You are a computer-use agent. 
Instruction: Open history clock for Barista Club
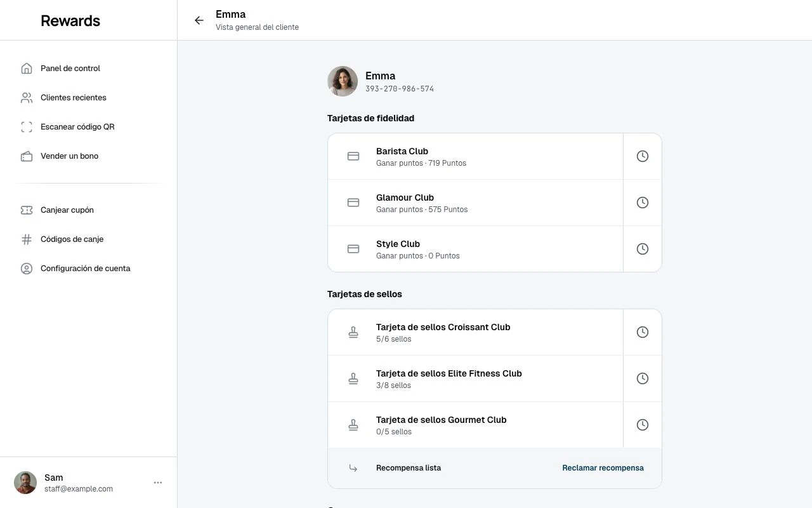coord(643,156)
